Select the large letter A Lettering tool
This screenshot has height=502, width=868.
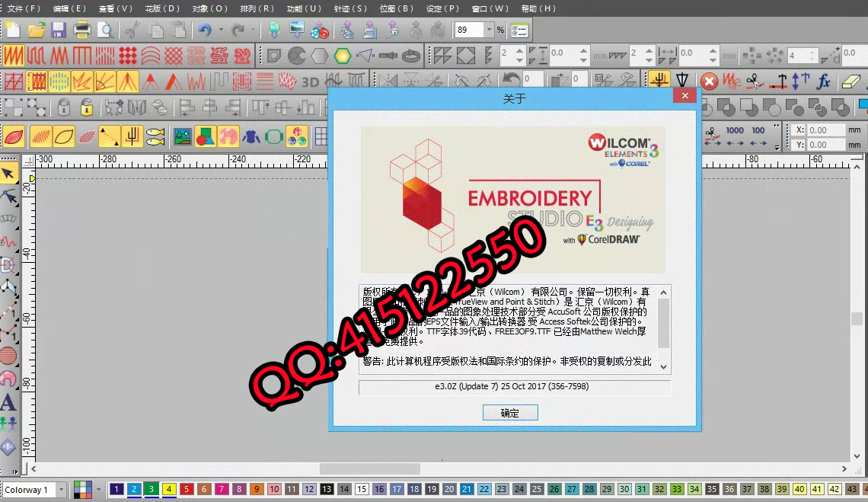tap(8, 402)
